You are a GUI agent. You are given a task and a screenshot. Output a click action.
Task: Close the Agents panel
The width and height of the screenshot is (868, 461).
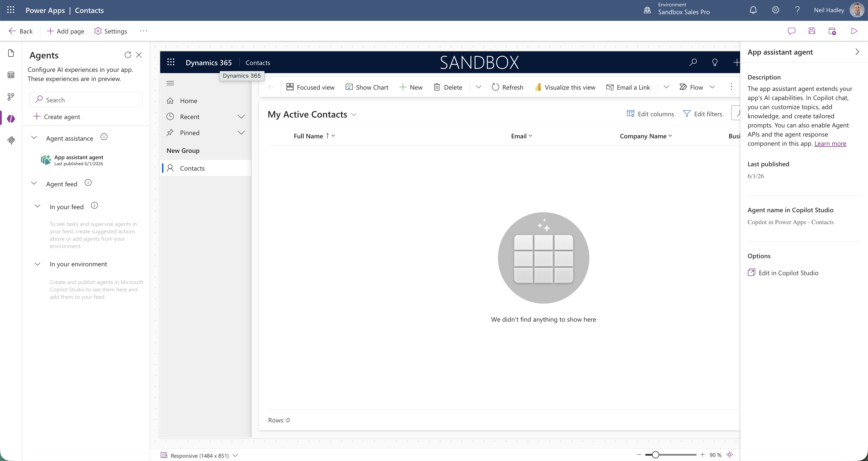coord(139,55)
